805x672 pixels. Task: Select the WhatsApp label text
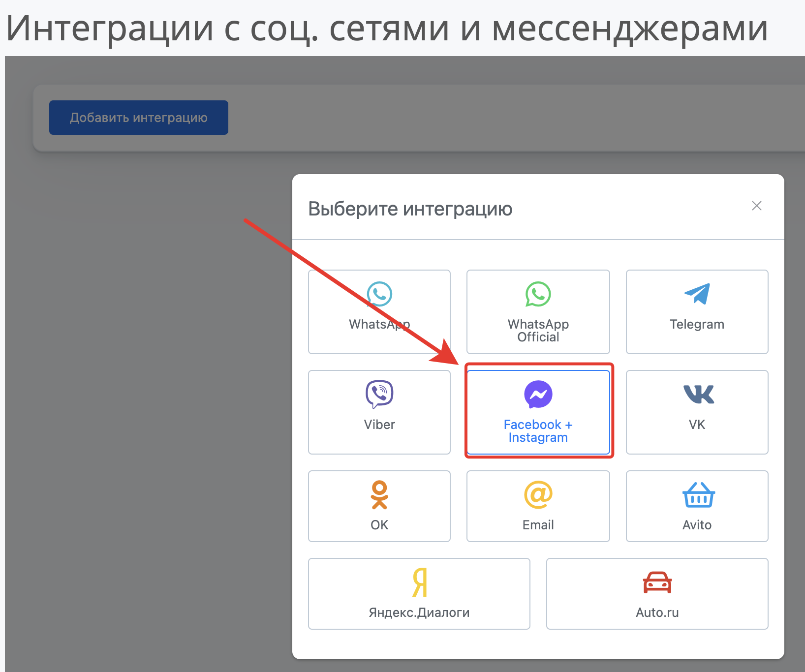379,324
